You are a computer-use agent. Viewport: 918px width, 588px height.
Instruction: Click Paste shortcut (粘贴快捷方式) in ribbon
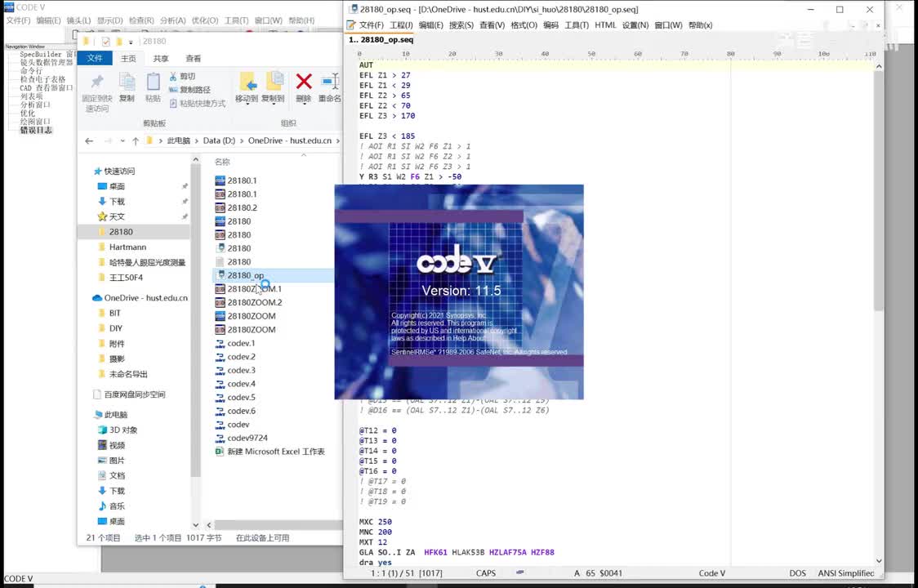point(198,103)
